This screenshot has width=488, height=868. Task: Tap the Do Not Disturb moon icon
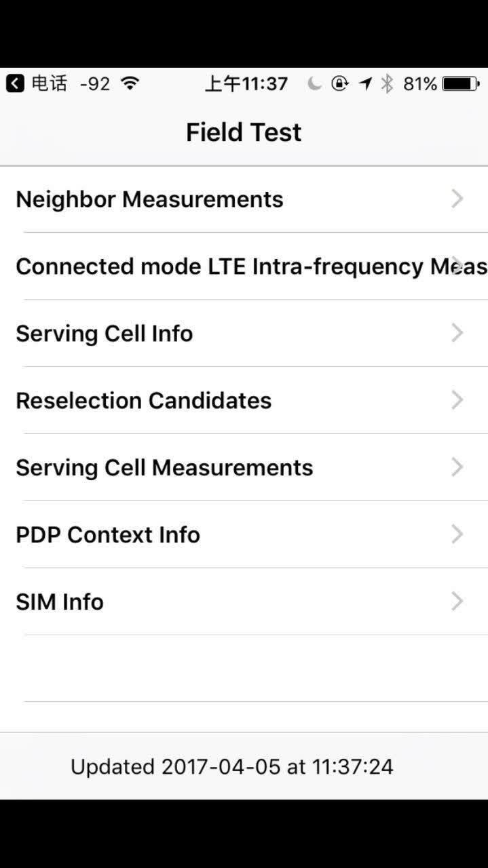tap(314, 83)
